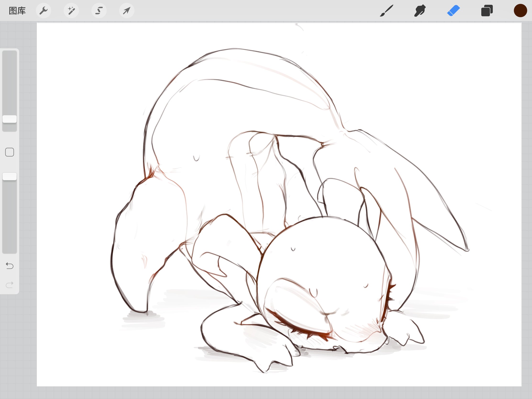The image size is (532, 399).
Task: Undo the last stroke
Action: (x=10, y=266)
